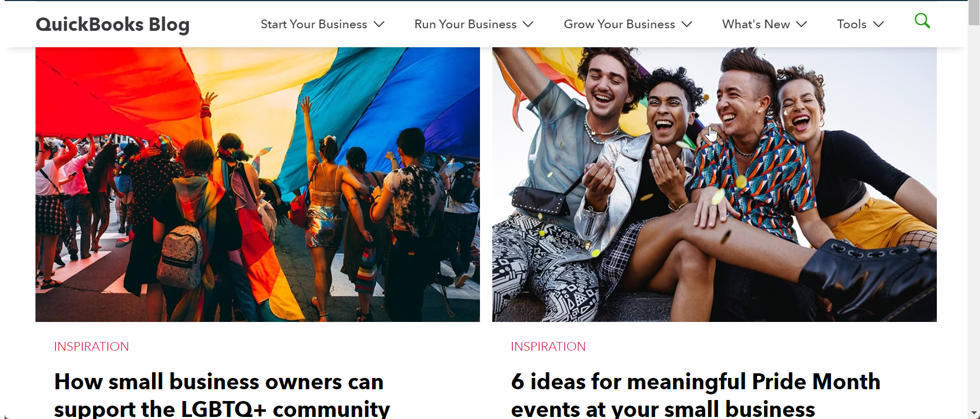
Task: Click the scrollbar down arrow
Action: point(974,413)
